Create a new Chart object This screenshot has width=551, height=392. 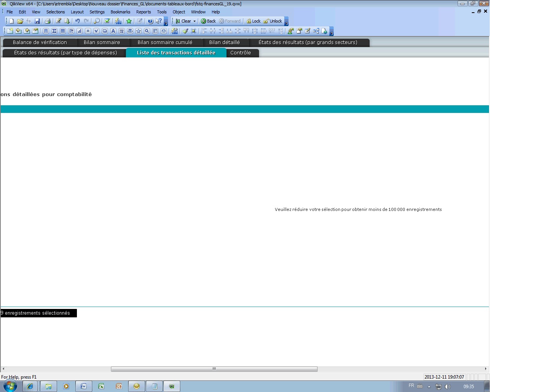(x=80, y=31)
